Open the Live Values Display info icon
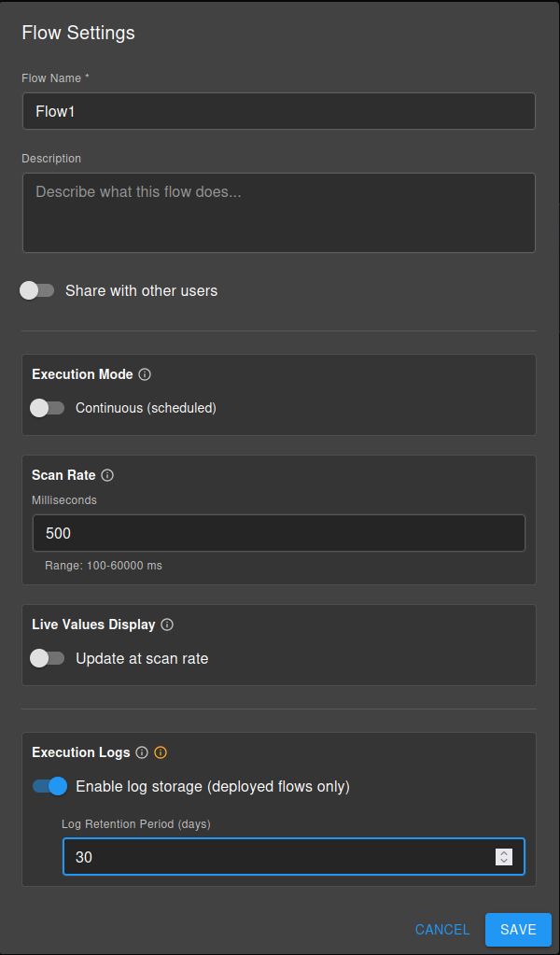 point(167,625)
